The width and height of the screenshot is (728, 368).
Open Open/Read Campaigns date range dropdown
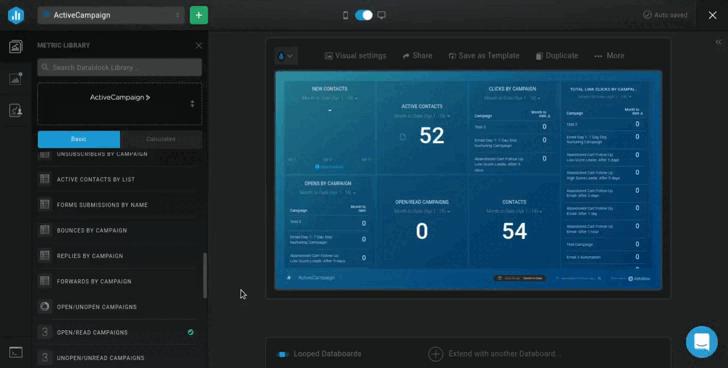pos(422,211)
